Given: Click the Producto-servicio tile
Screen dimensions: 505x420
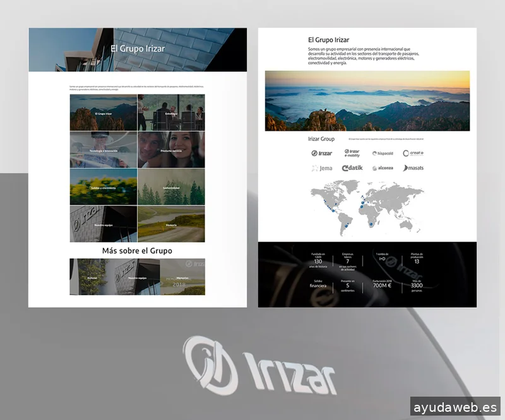Looking at the screenshot, I should (x=171, y=150).
